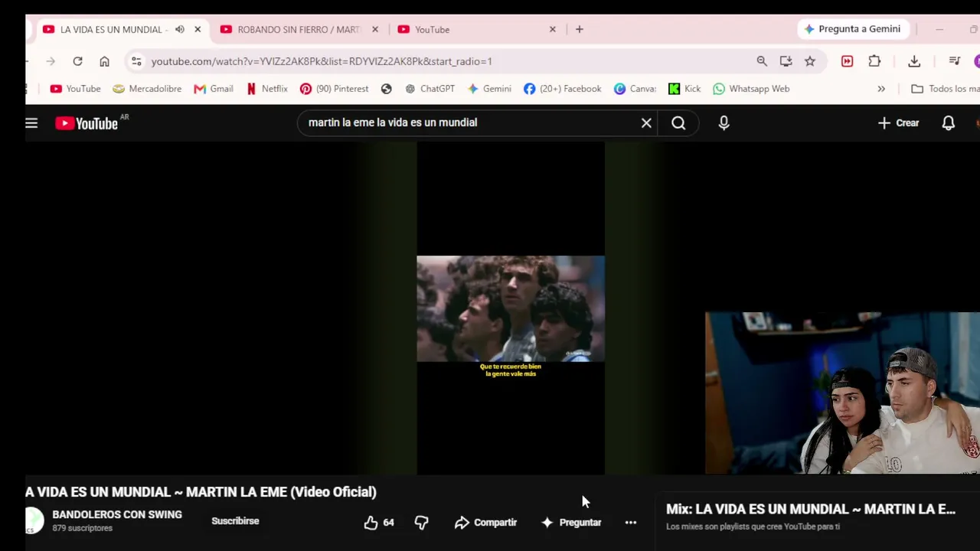This screenshot has width=980, height=551.
Task: Share the video via Compartir
Action: (485, 522)
